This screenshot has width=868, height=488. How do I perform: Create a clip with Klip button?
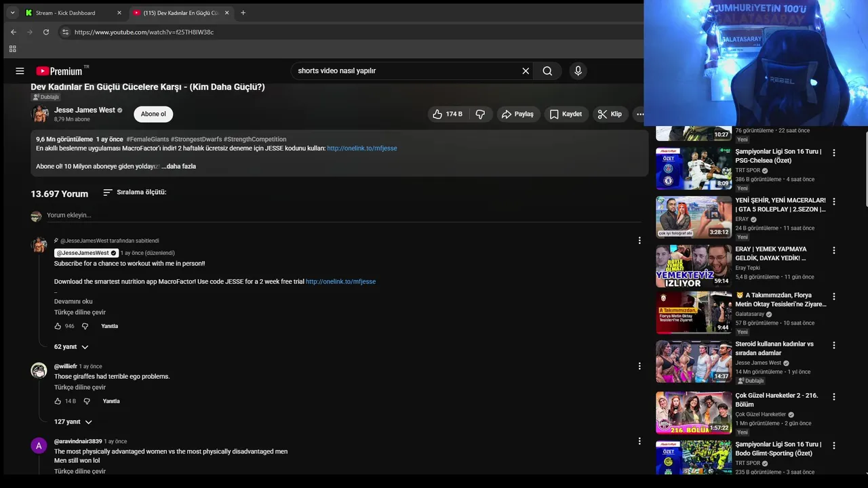click(610, 114)
